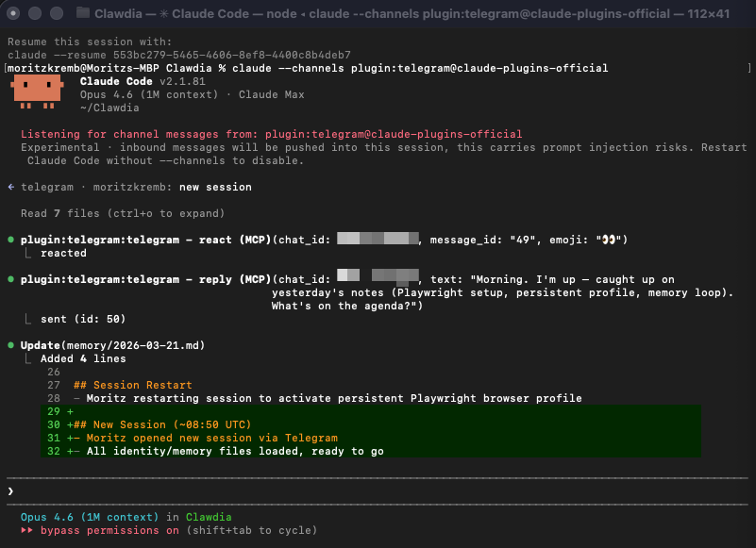
Task: Click the 'Claude Code' title in the header
Action: 116,81
